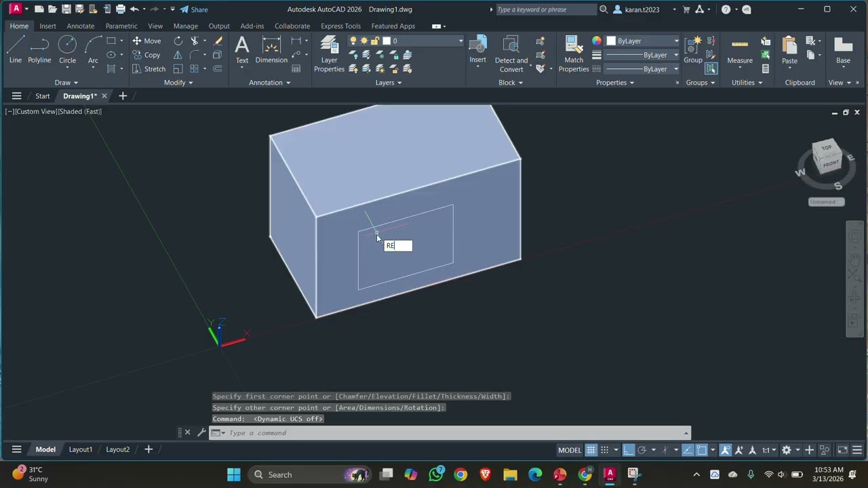This screenshot has width=868, height=488.
Task: Select the Arc tool
Action: (93, 50)
